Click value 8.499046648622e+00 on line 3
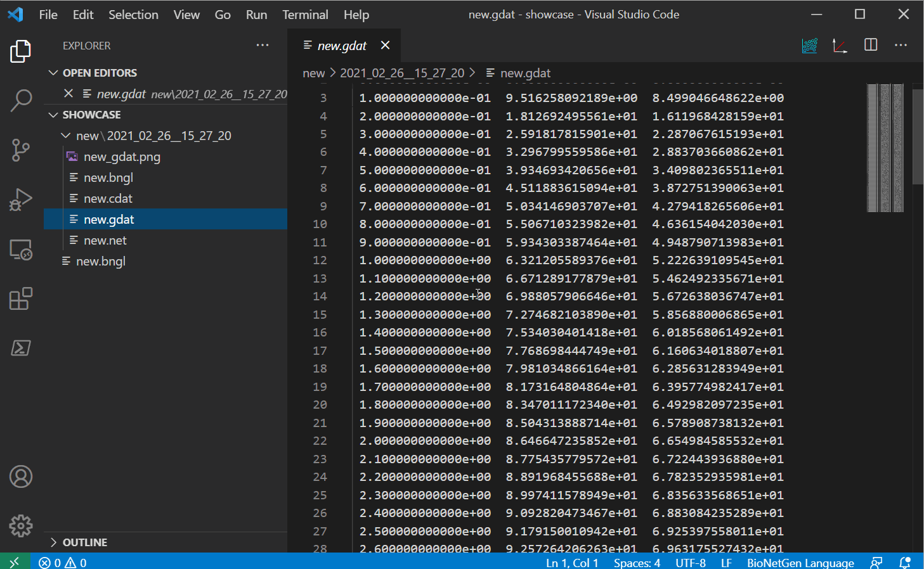Screen dimensions: 924x569 [x=718, y=98]
